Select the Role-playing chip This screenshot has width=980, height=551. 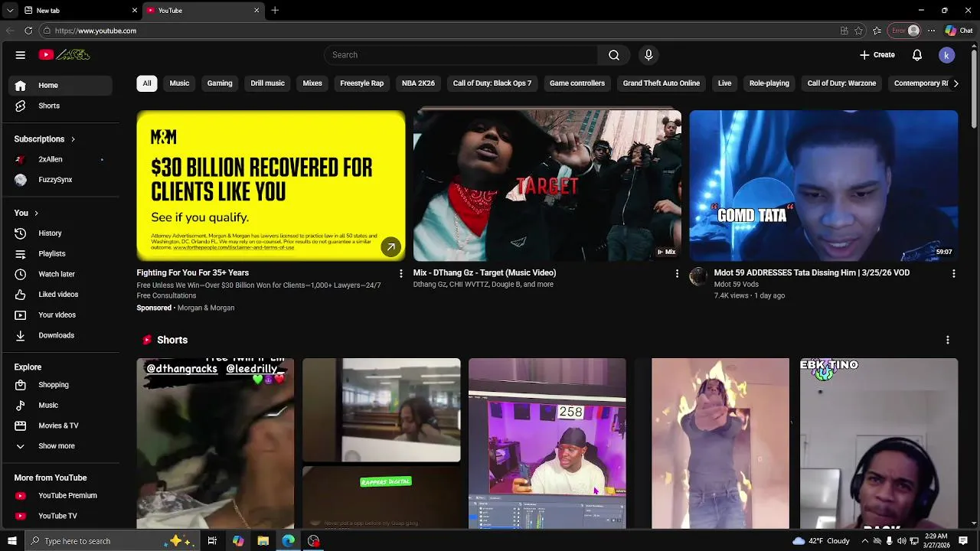click(769, 83)
